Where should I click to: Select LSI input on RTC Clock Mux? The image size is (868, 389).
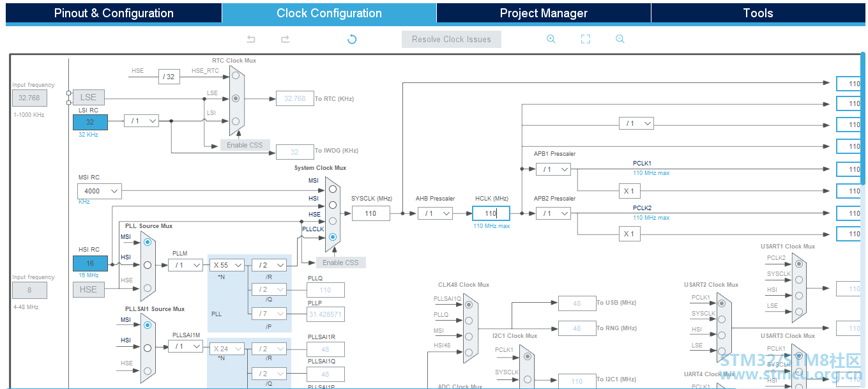[x=236, y=121]
